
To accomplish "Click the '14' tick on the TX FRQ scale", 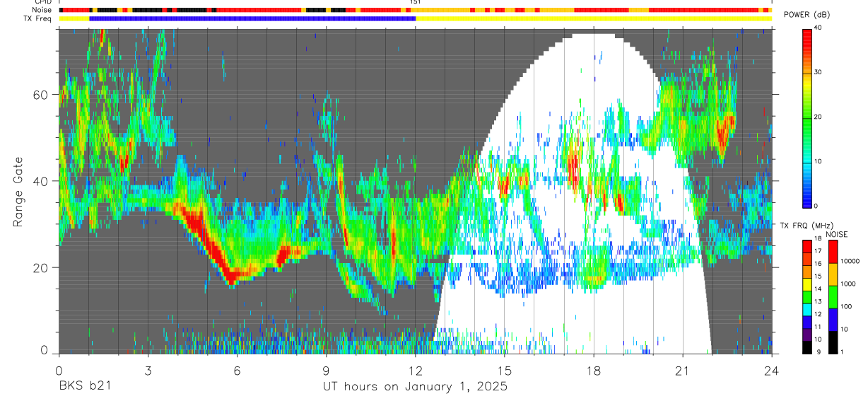I will point(819,290).
